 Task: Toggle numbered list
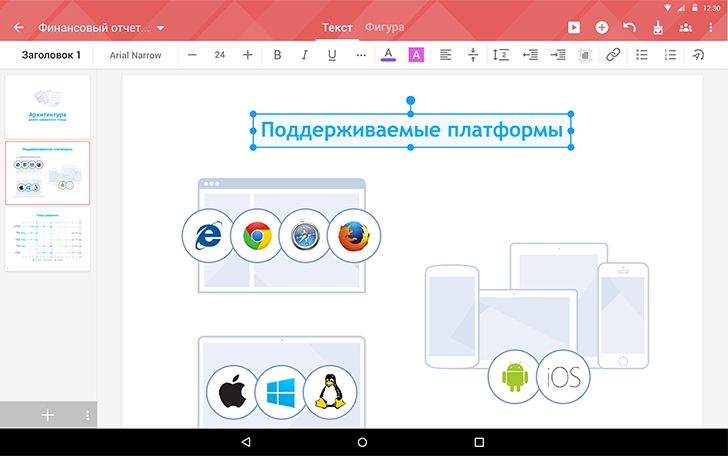click(x=670, y=55)
